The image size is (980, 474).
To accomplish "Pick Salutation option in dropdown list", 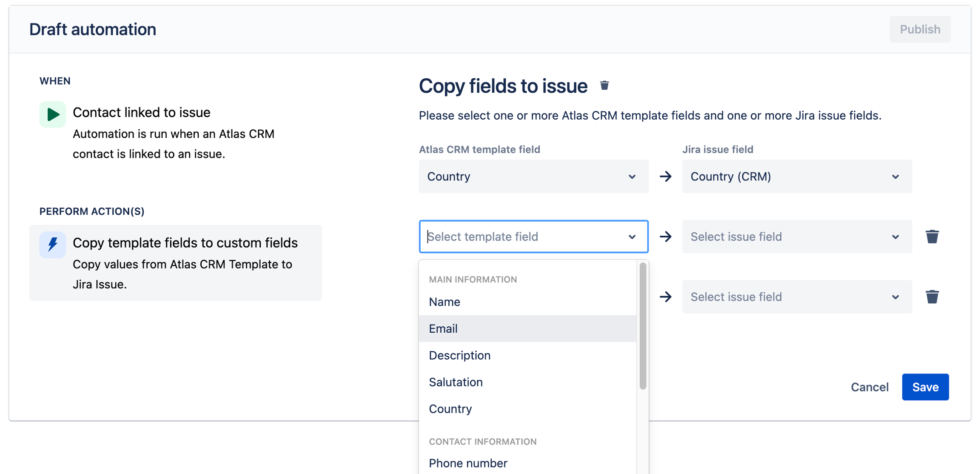I will pos(456,382).
